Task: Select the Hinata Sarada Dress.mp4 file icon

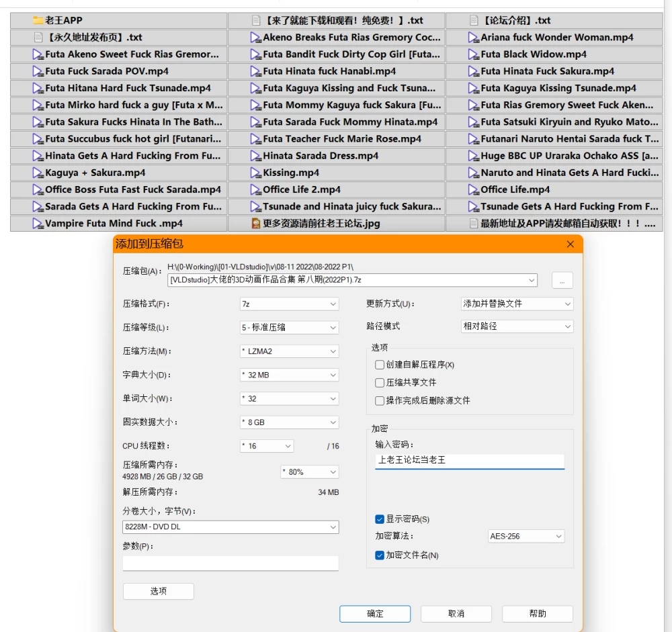Action: click(255, 156)
